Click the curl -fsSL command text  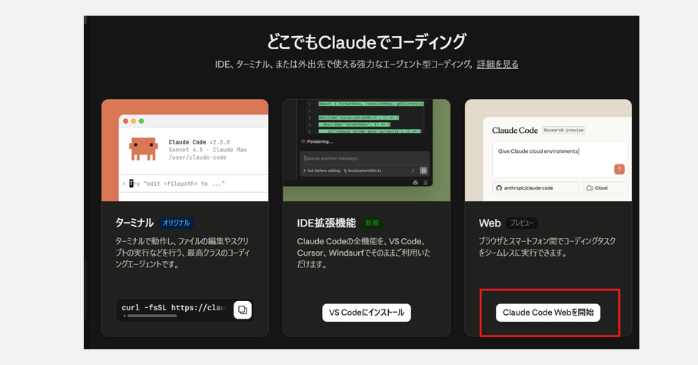coord(174,308)
